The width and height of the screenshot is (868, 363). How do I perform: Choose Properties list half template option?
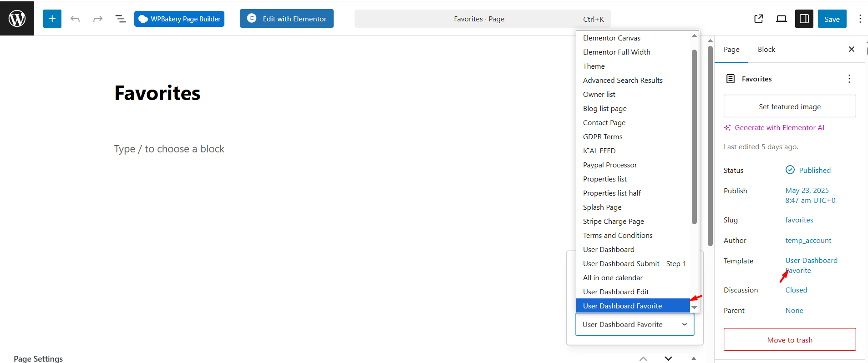[612, 193]
